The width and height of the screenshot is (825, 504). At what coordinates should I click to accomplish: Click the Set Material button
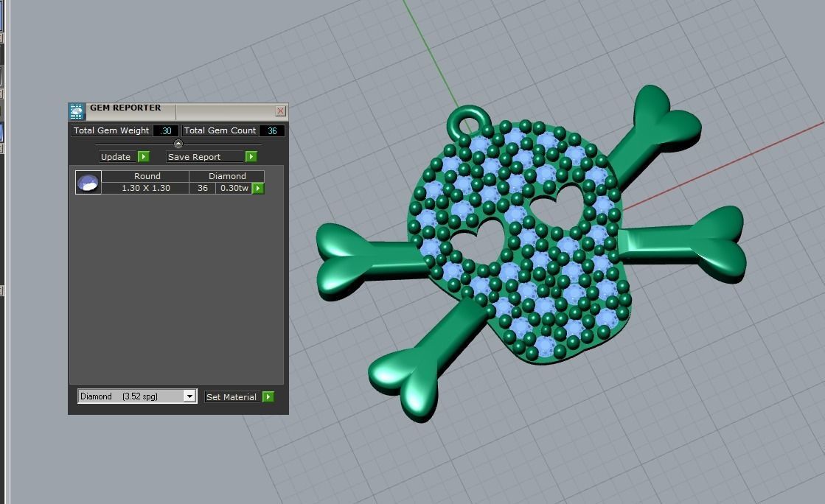[x=240, y=396]
